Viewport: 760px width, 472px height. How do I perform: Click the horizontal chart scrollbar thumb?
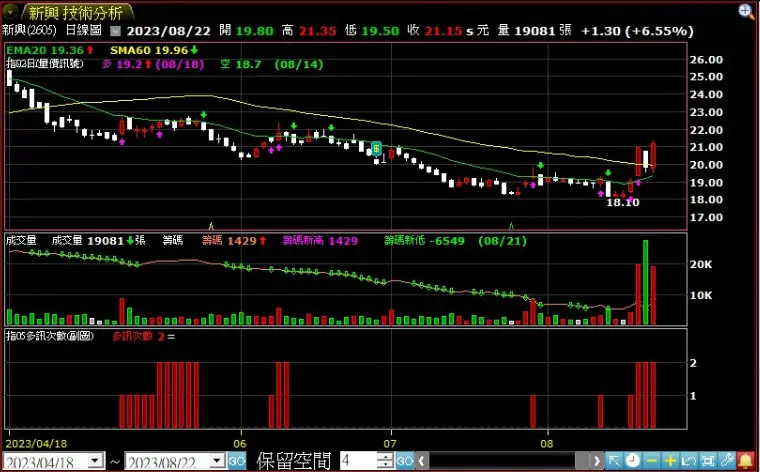tap(582, 461)
